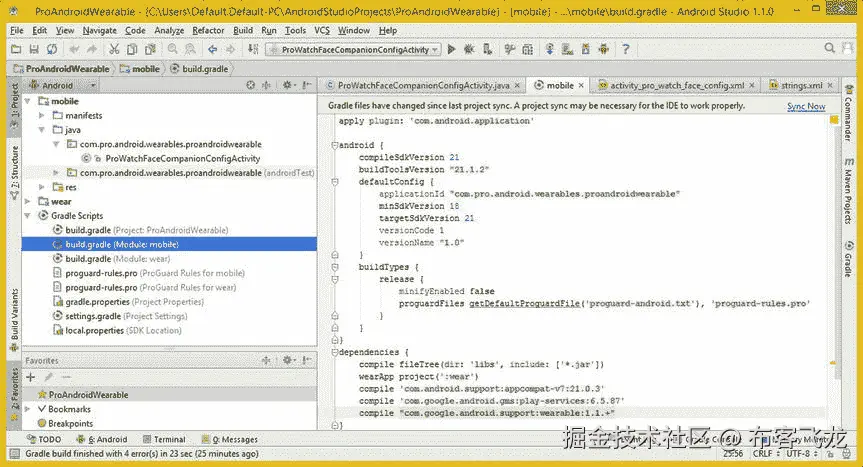Click the Replace toolbar icon
This screenshot has width=863, height=467.
coord(190,50)
